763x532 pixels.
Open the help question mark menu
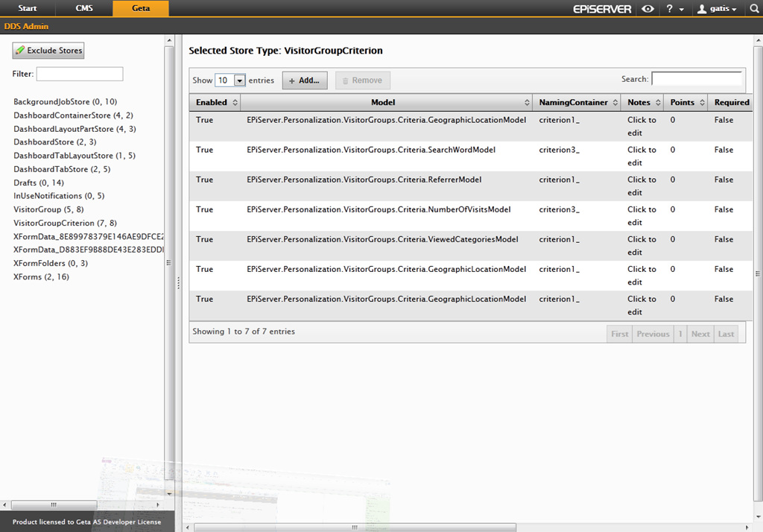point(674,9)
